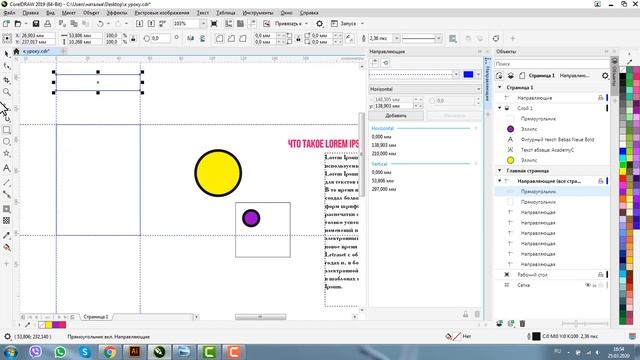Screen dimensions: 640x360
Task: Toggle the show guidelines icon in the toolbar
Action: pyautogui.click(x=252, y=24)
